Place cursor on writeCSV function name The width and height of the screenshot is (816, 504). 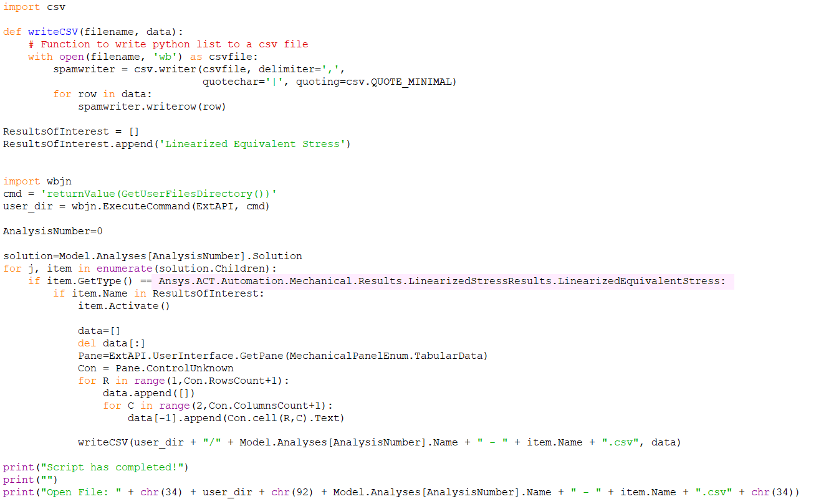(x=53, y=32)
